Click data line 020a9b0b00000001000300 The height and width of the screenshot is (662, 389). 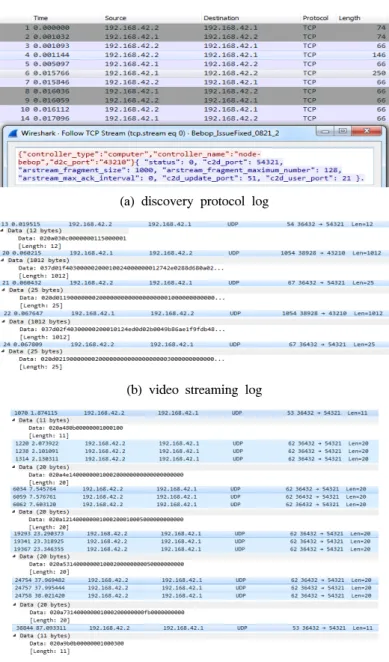(x=77, y=644)
